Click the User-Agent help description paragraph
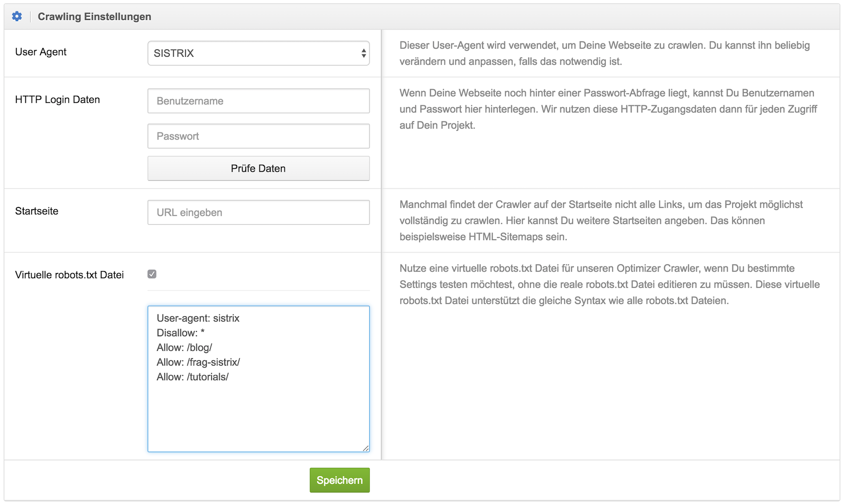The height and width of the screenshot is (504, 844). (x=604, y=53)
